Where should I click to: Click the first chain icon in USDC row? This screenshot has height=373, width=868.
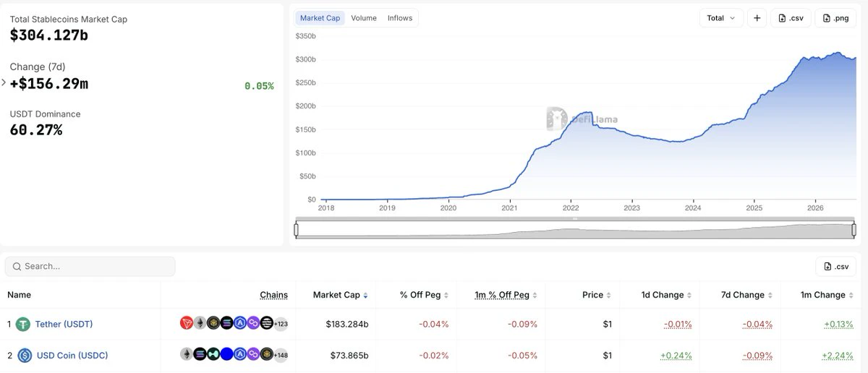pos(187,354)
